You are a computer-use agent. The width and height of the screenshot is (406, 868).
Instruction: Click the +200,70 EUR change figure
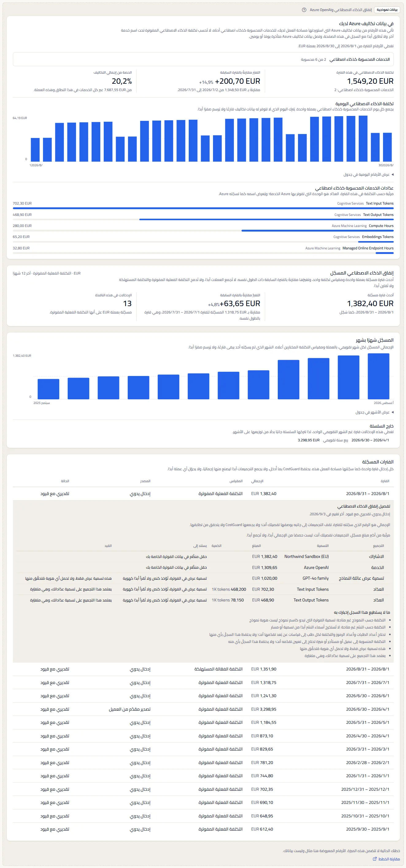click(238, 81)
